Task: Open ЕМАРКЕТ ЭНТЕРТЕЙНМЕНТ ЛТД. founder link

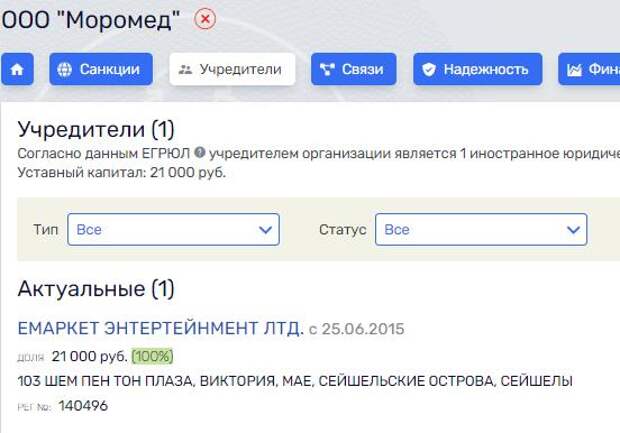Action: point(160,328)
